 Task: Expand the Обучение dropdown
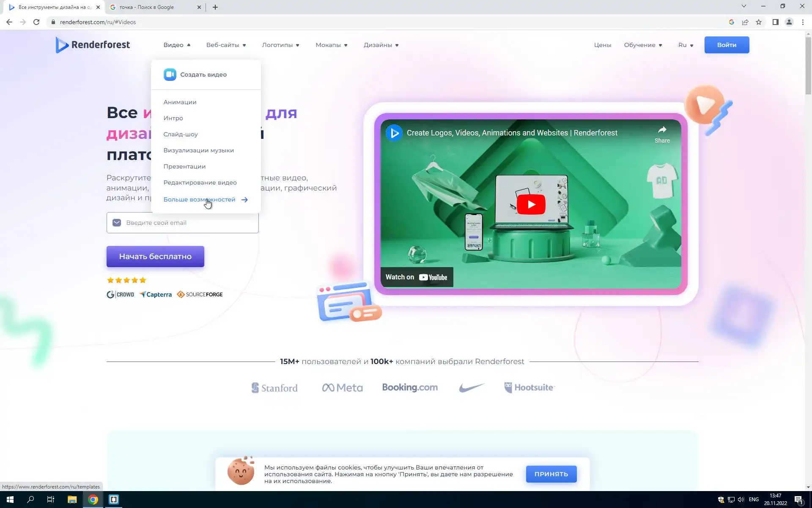coord(643,45)
